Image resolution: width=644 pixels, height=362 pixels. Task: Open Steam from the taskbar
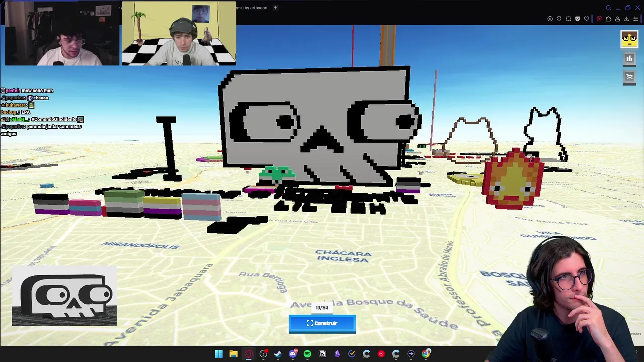(x=278, y=354)
